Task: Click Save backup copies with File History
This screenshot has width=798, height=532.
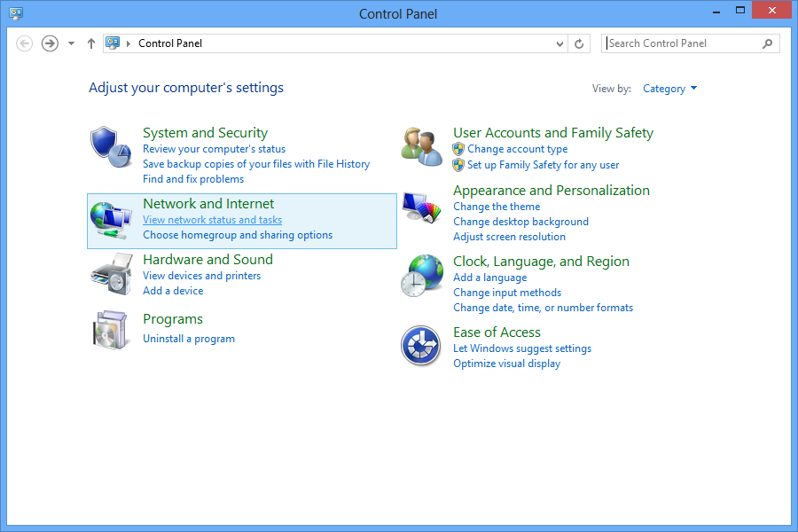Action: (256, 164)
